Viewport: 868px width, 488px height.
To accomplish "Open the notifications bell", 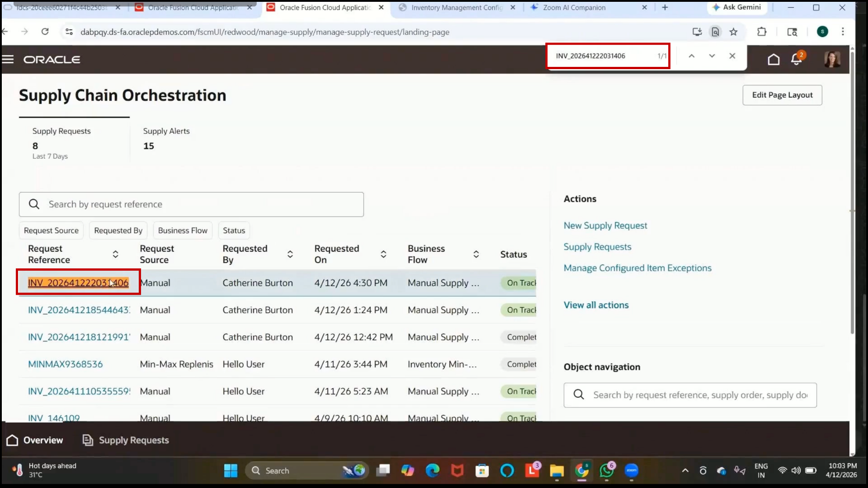I will coord(797,59).
